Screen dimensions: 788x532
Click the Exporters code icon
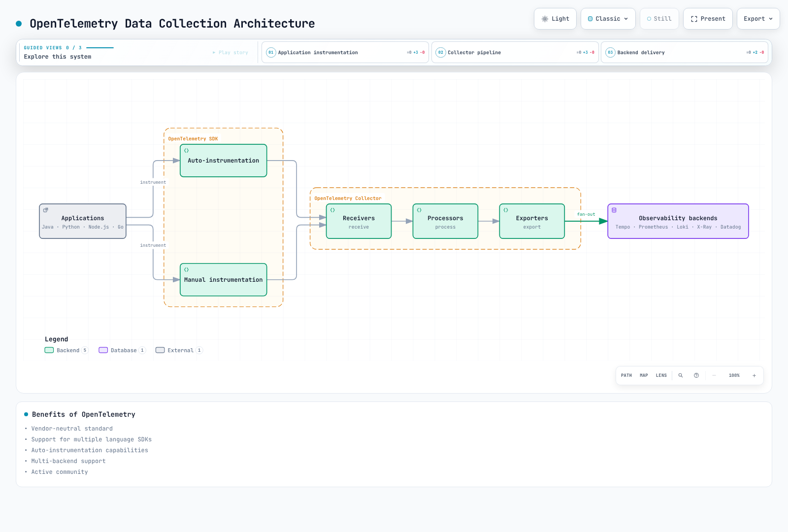point(506,210)
